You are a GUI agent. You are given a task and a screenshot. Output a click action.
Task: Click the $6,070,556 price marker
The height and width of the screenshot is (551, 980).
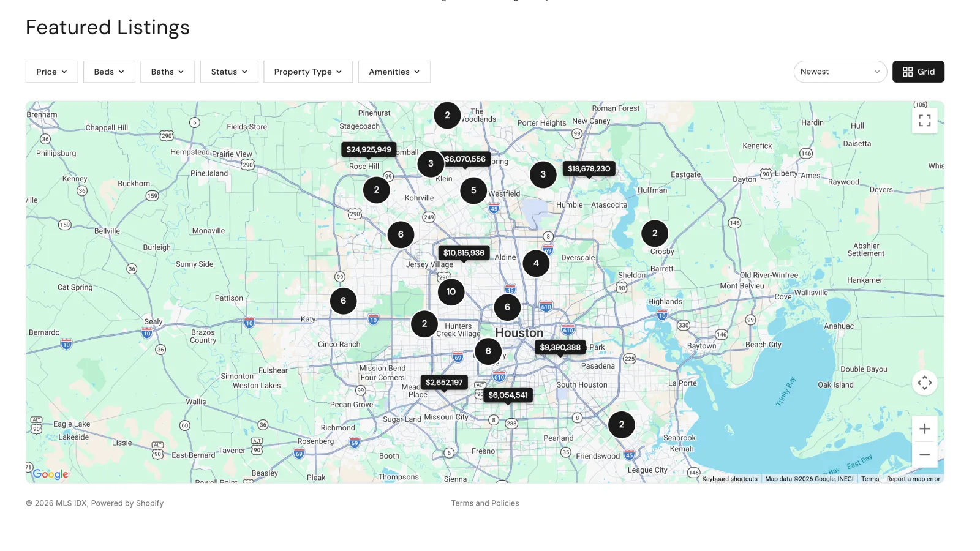(466, 159)
